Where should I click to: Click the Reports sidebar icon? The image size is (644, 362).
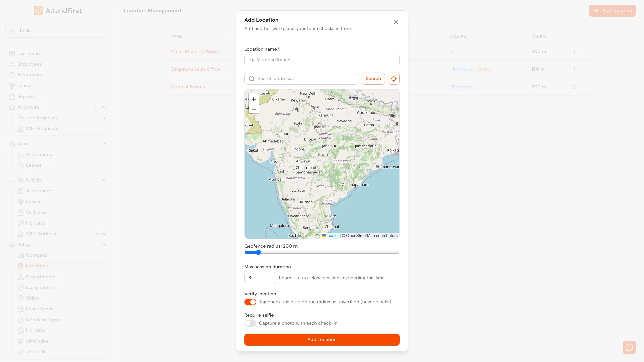tap(12, 97)
